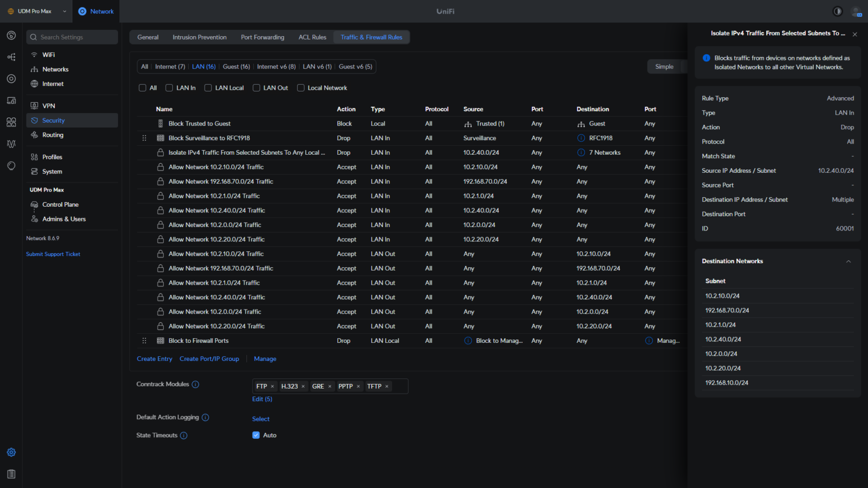
Task: Open the Port Forwarding tab
Action: 262,37
